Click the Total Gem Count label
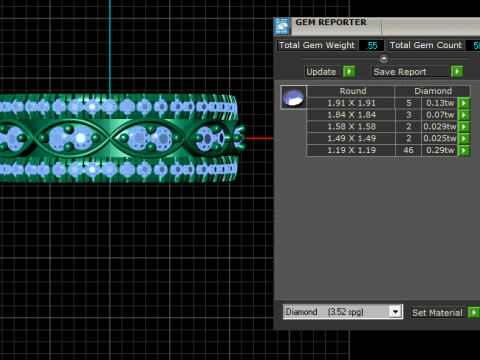This screenshot has width=480, height=360. coord(426,45)
